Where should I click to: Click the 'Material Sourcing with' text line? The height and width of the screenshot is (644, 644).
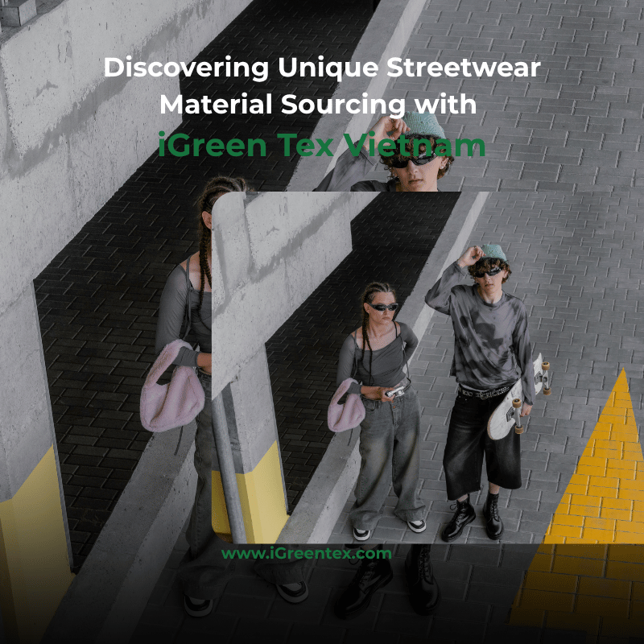[x=318, y=105]
